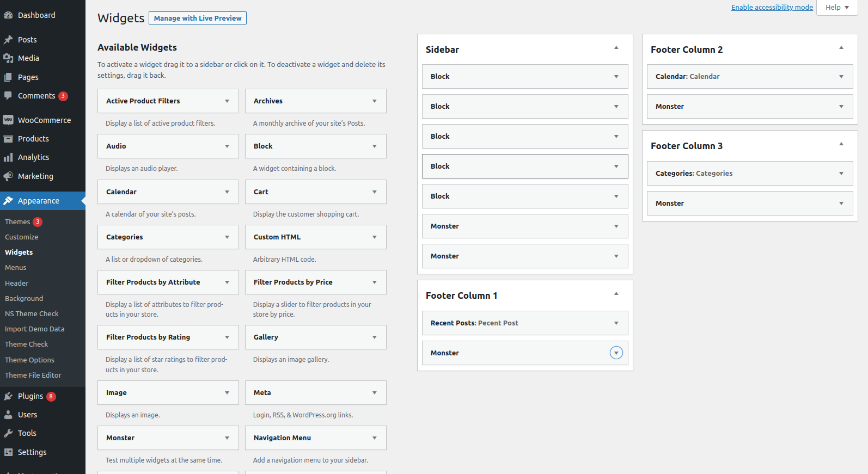The width and height of the screenshot is (868, 474).
Task: Expand the Recent Posts widget settings
Action: (616, 323)
